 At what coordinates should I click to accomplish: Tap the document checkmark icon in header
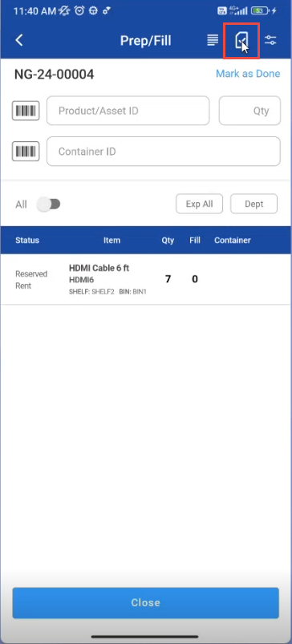[241, 40]
